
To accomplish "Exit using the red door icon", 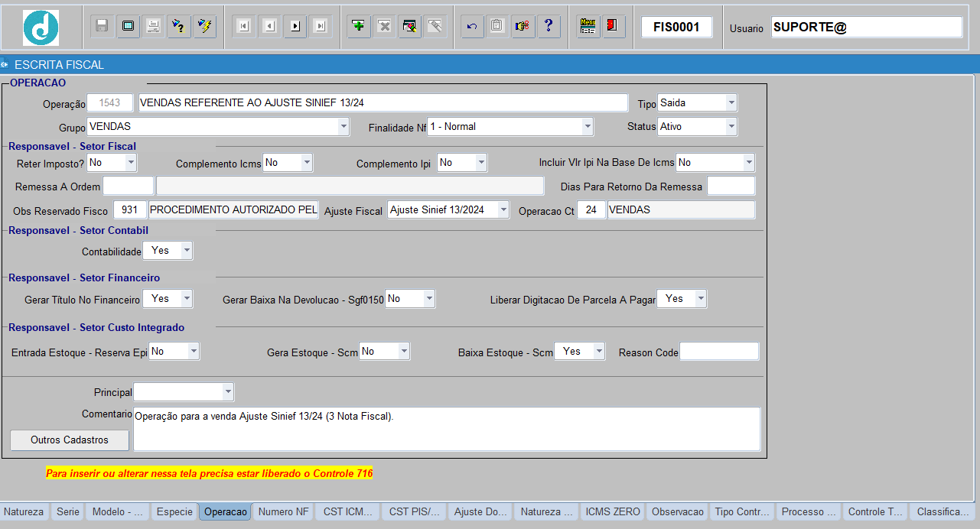I will point(613,26).
